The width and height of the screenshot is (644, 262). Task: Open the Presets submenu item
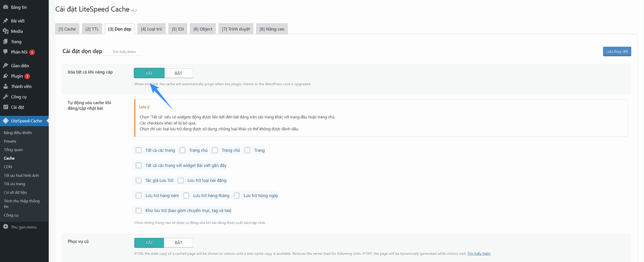10,141
